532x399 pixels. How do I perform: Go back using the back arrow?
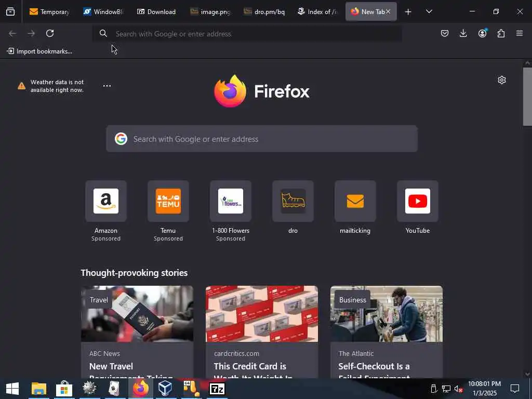pyautogui.click(x=12, y=33)
